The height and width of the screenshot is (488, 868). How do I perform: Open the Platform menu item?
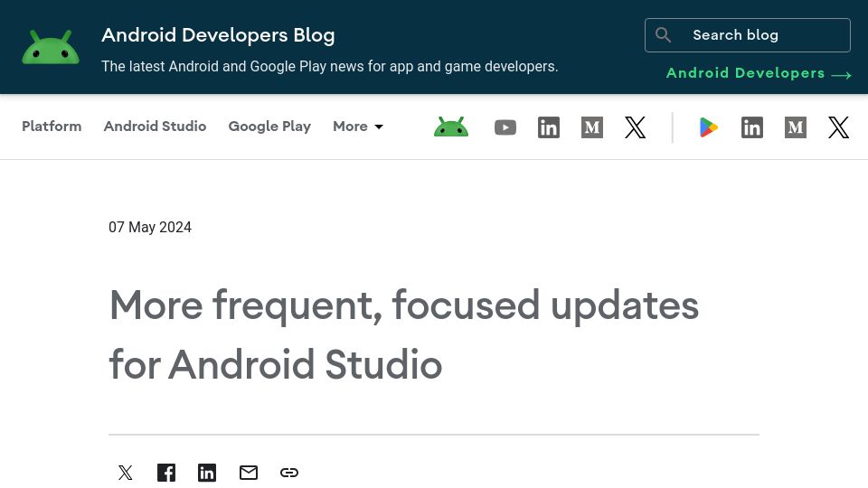[x=52, y=127]
